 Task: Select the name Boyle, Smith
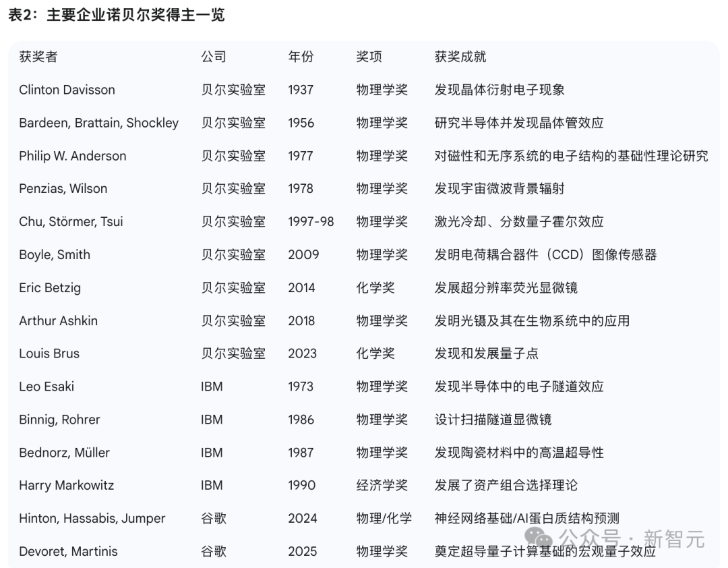[55, 255]
